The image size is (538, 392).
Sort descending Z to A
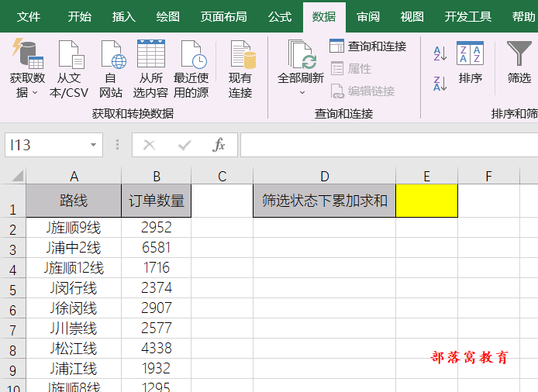pyautogui.click(x=440, y=84)
